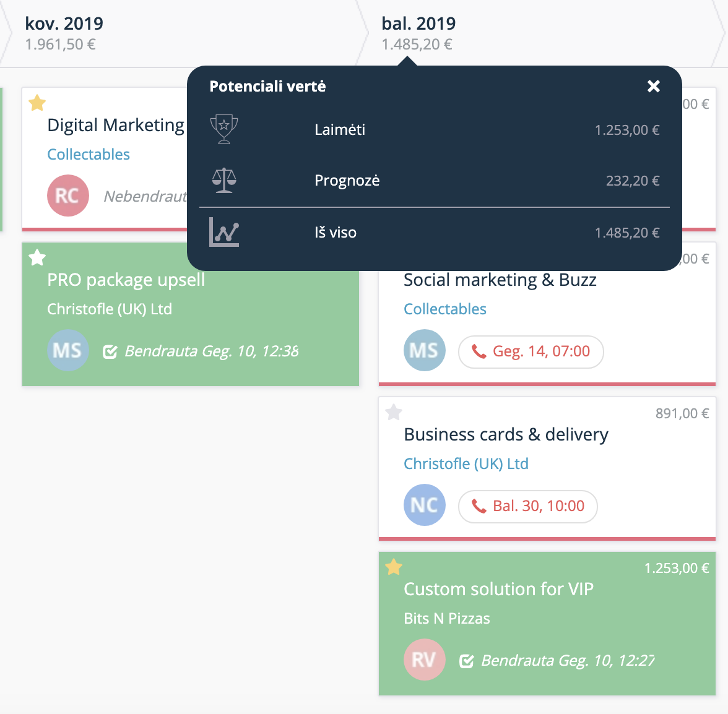Click the checkmark icon beside Bendrauta Geg. 10, 12:27
Screen dimensions: 728x714
pyautogui.click(x=466, y=661)
